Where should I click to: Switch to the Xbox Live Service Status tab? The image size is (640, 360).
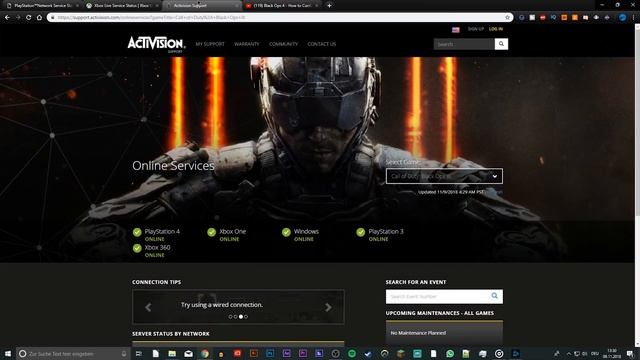[x=121, y=6]
